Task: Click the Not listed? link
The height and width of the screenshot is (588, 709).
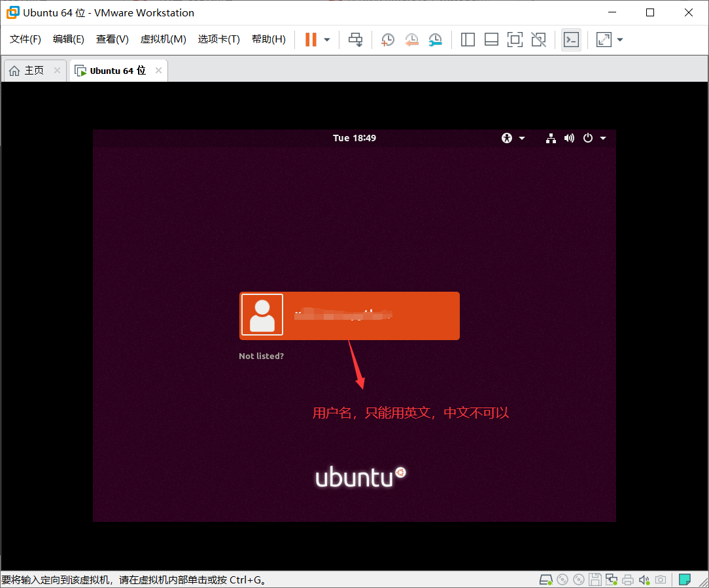Action: [262, 356]
